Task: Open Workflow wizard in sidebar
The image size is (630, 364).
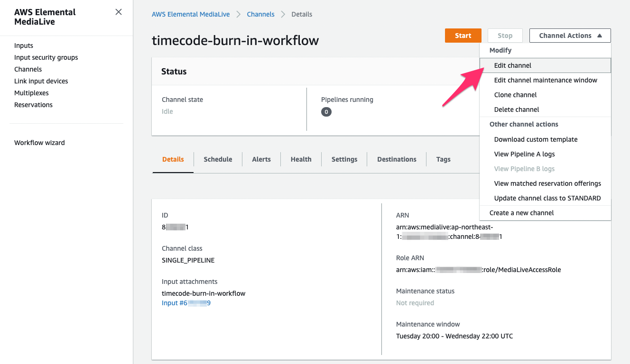Action: (39, 143)
